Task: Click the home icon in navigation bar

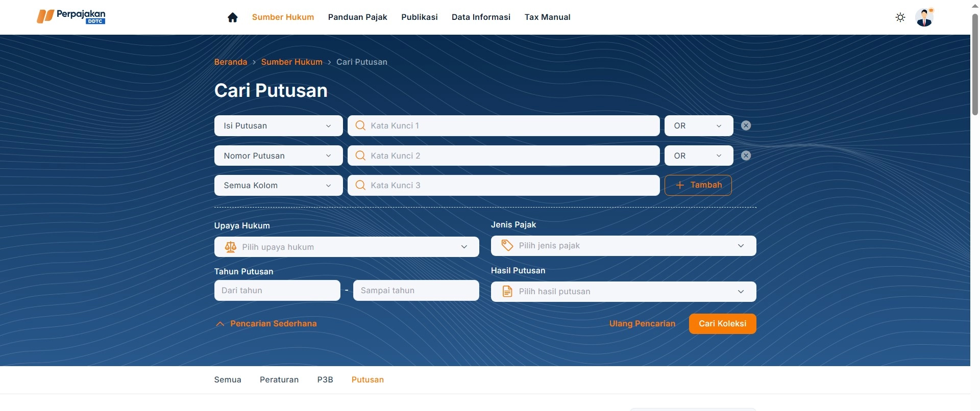Action: (x=233, y=17)
